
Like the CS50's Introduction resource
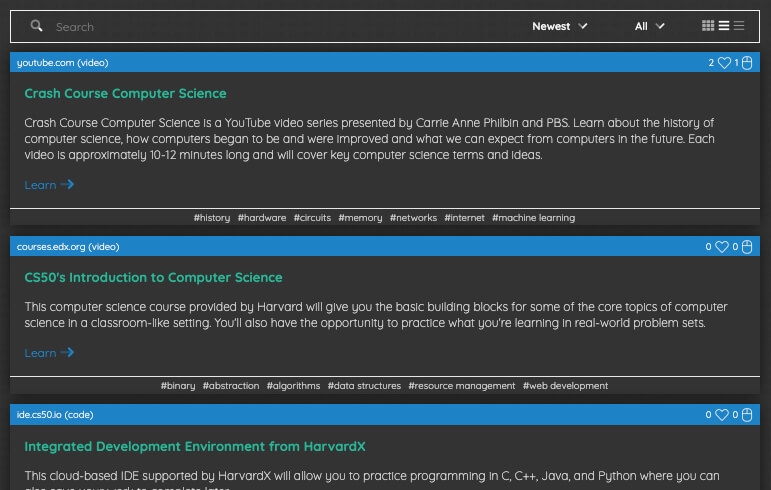[x=722, y=247]
